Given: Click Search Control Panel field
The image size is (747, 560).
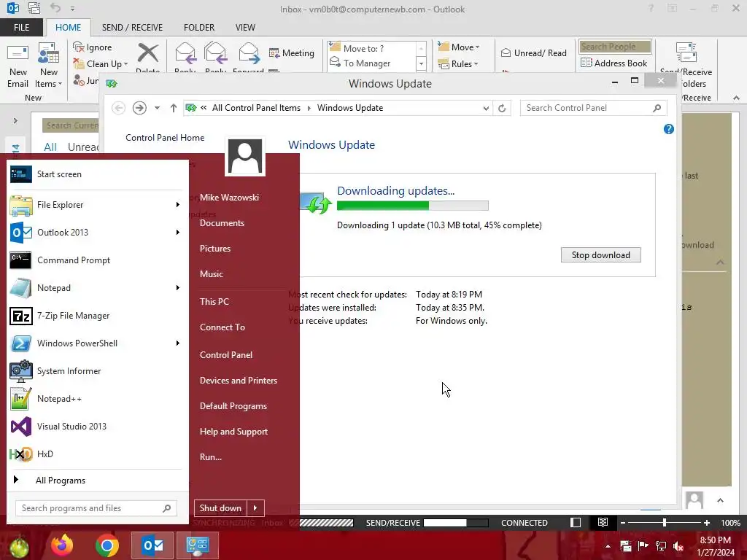Looking at the screenshot, I should tap(593, 108).
